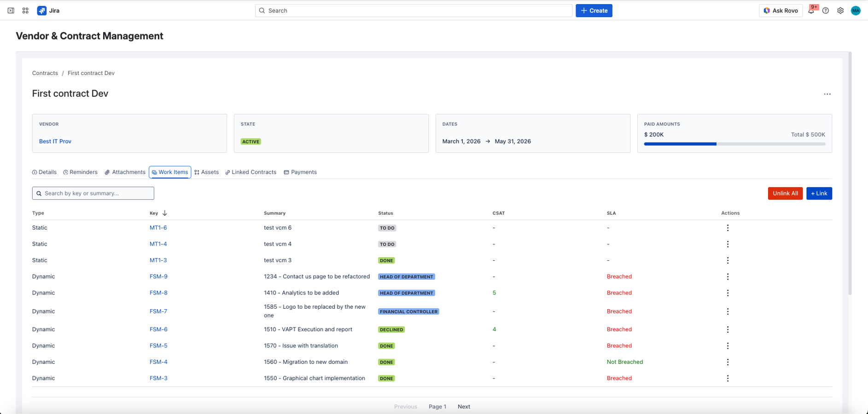Click the Create button
868x414 pixels.
coord(594,10)
